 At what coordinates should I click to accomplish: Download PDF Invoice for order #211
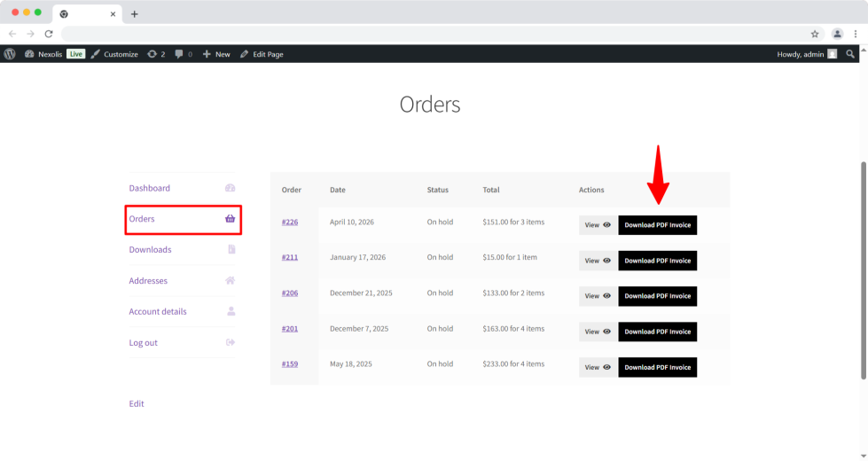tap(658, 261)
